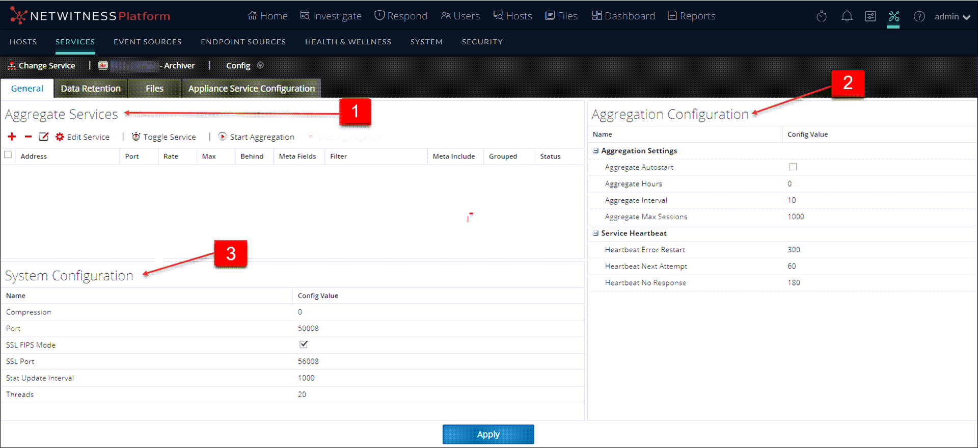The height and width of the screenshot is (448, 980).
Task: Tick the select-all checkbox beside Address
Action: click(x=8, y=155)
